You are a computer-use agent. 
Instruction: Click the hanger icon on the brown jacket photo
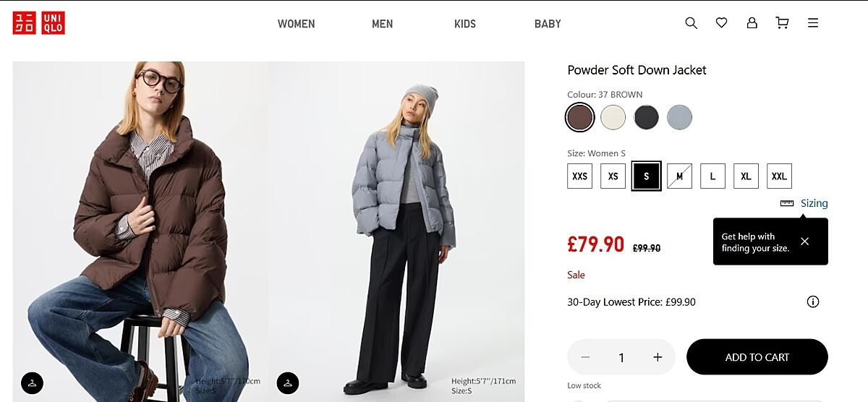[x=33, y=382]
